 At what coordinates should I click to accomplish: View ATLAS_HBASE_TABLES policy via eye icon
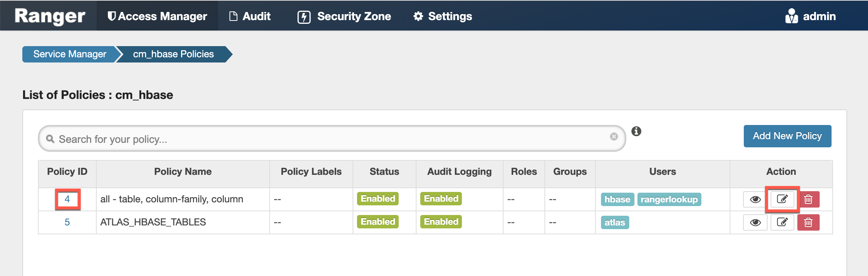point(755,222)
